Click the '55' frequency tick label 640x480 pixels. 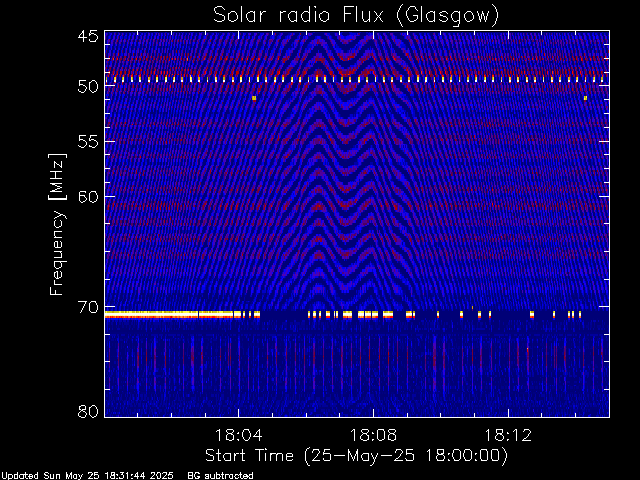[x=88, y=142]
